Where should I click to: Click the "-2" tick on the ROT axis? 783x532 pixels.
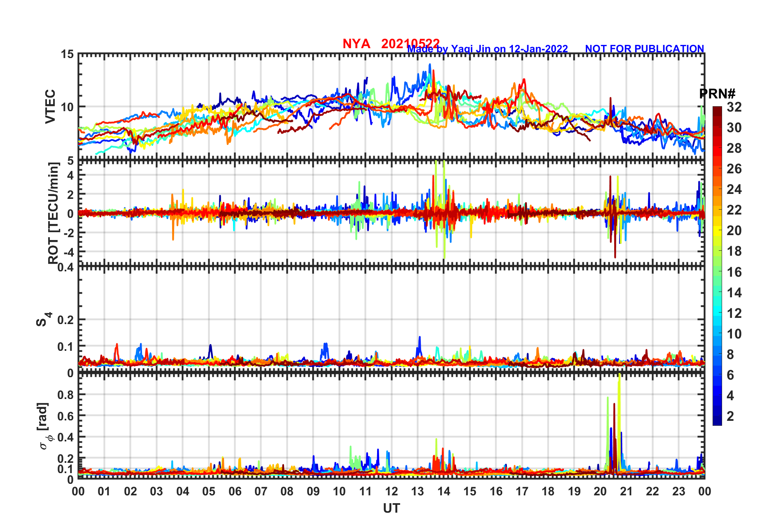coord(68,233)
